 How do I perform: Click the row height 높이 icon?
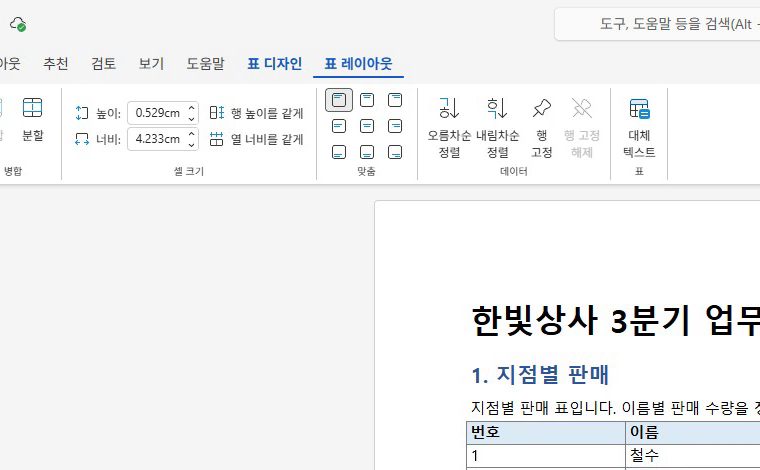[82, 113]
